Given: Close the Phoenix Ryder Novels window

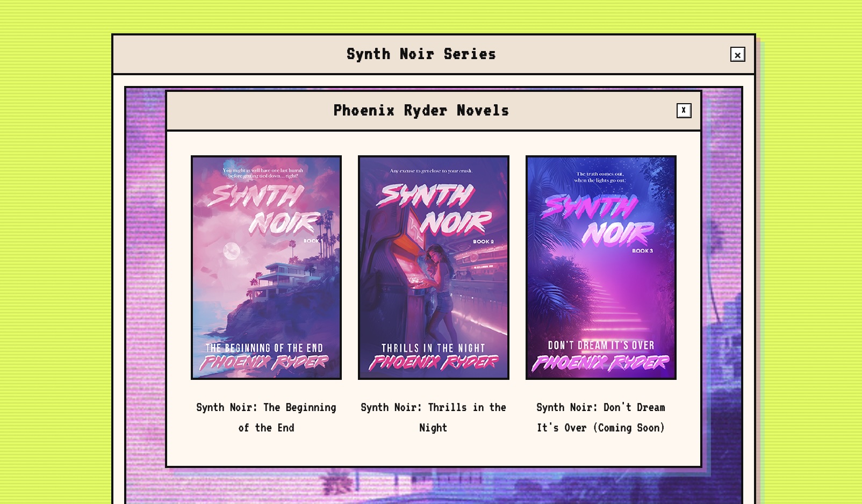Looking at the screenshot, I should pos(684,111).
